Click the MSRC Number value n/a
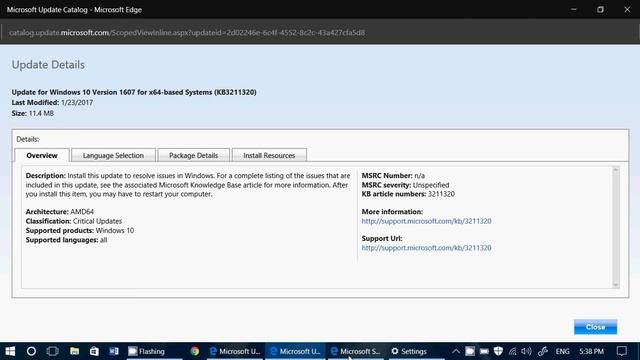This screenshot has width=640, height=360. [x=420, y=176]
